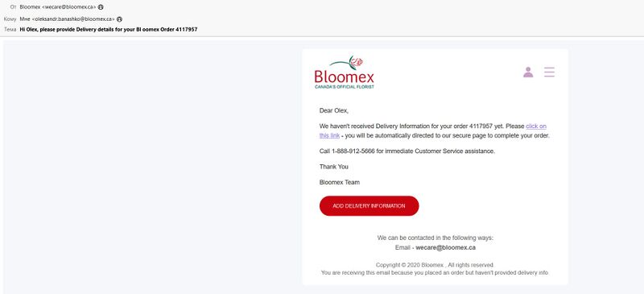Select the recipient oleksandr.banashko@bloomex.ca address
Screen dimensions: 644x294
[73, 19]
